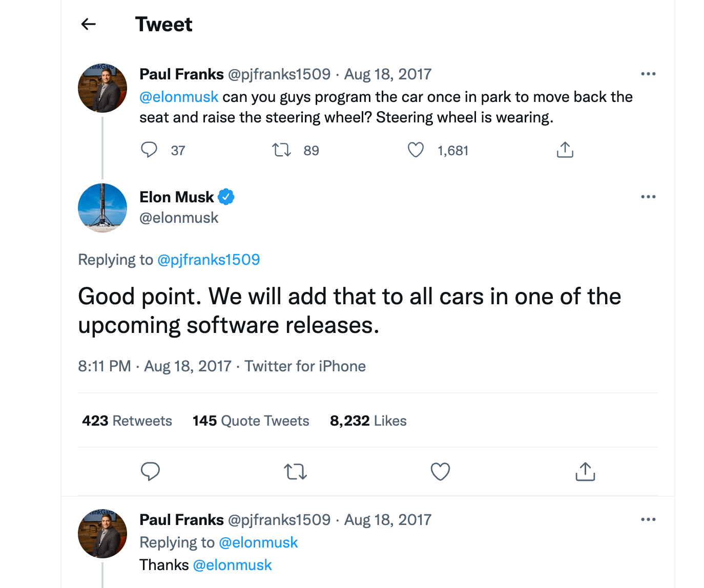Viewport: 704px width, 588px height.
Task: Click @elonmusk mention in the first tweet
Action: coord(179,97)
